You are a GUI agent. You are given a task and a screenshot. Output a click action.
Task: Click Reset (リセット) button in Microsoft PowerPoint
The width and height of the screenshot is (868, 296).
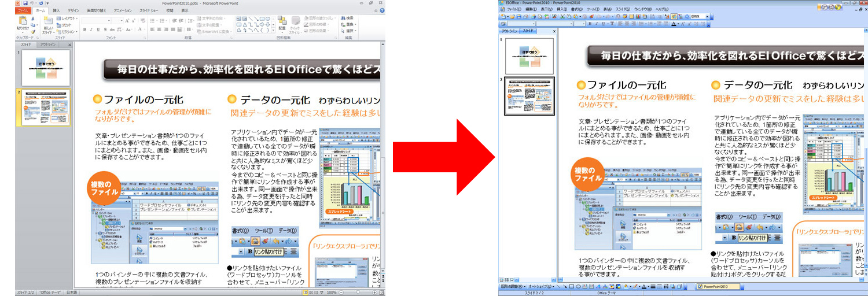[x=64, y=25]
